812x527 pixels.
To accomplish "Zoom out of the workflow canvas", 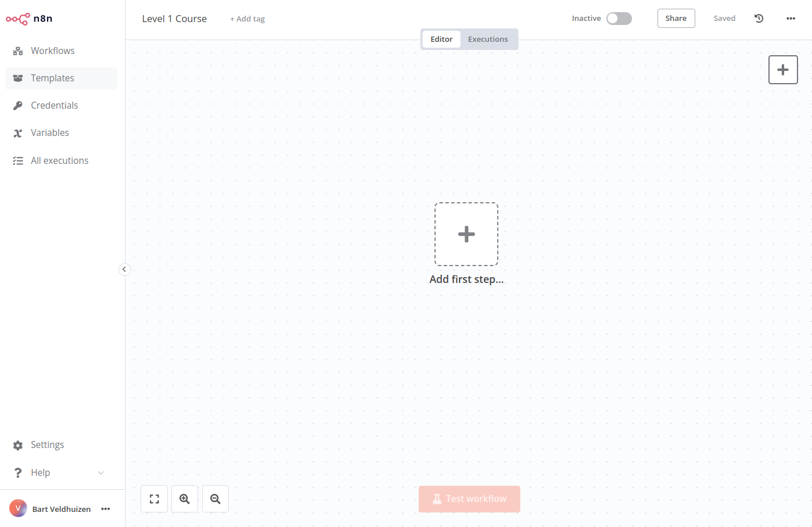I will tap(215, 499).
